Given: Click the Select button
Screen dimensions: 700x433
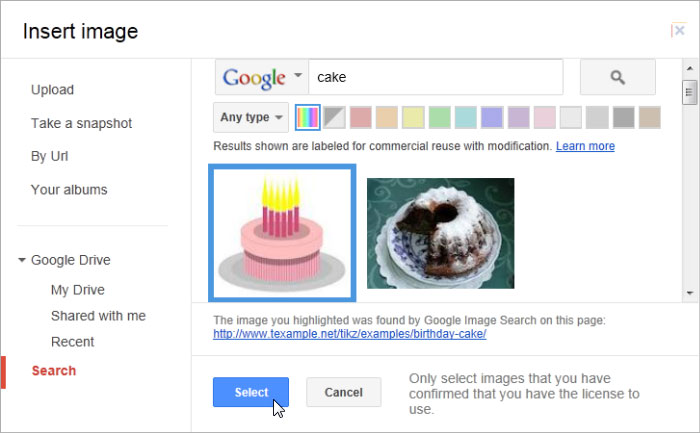Looking at the screenshot, I should tap(251, 392).
